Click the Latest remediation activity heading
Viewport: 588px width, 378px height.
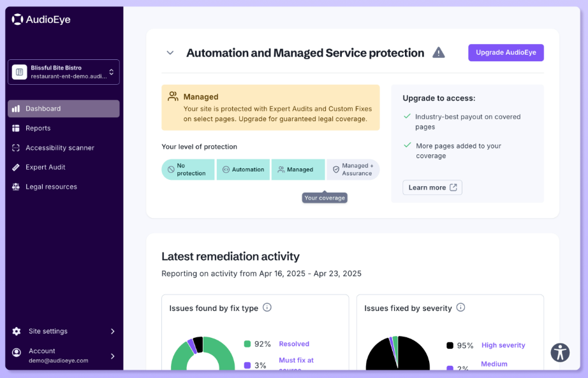coord(230,256)
